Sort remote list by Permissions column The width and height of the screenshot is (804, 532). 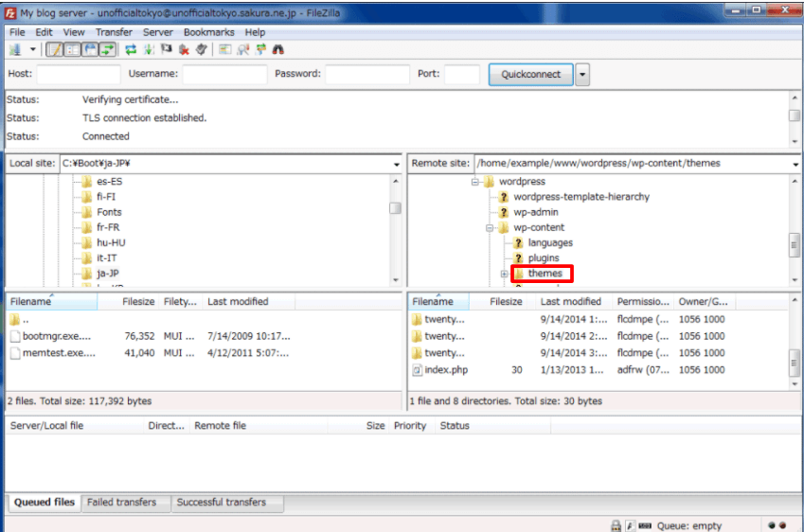(x=643, y=301)
